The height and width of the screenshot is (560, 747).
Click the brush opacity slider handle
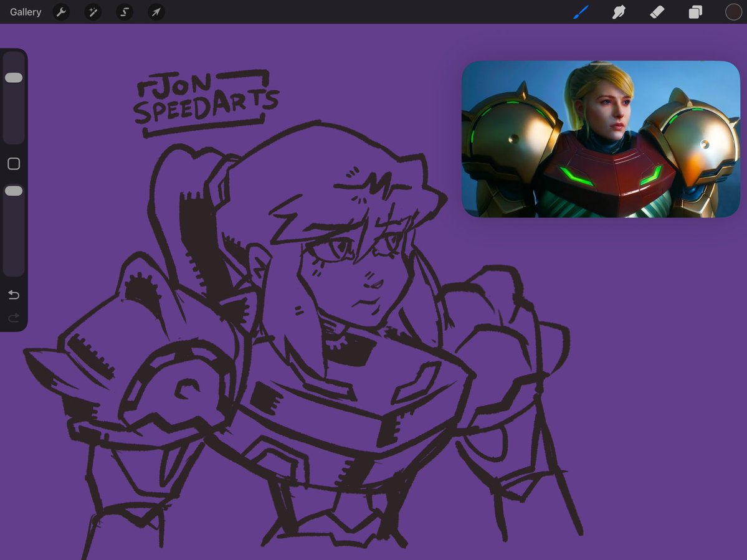click(x=14, y=191)
